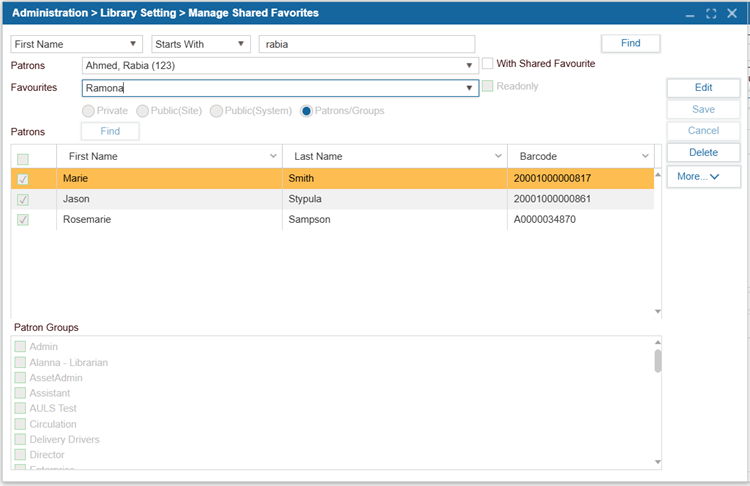Click Patron Groups scrollbar down arrow
The width and height of the screenshot is (750, 486).
point(658,462)
